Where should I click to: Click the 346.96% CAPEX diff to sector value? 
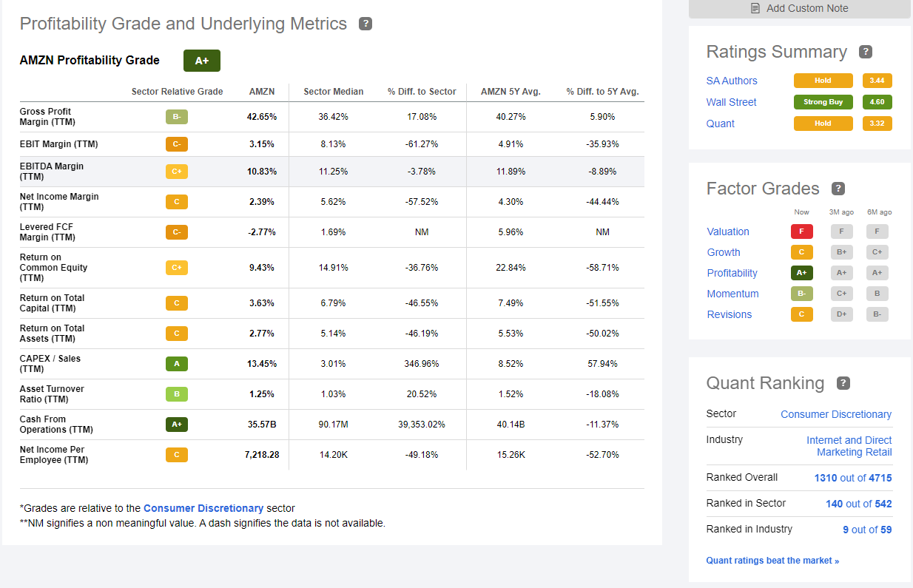[x=422, y=364]
